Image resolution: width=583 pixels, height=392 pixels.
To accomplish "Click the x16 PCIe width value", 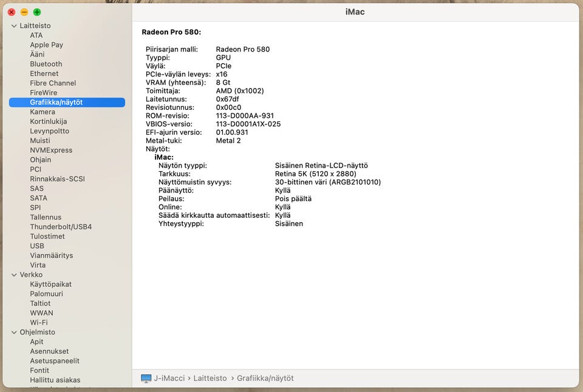I will [222, 74].
